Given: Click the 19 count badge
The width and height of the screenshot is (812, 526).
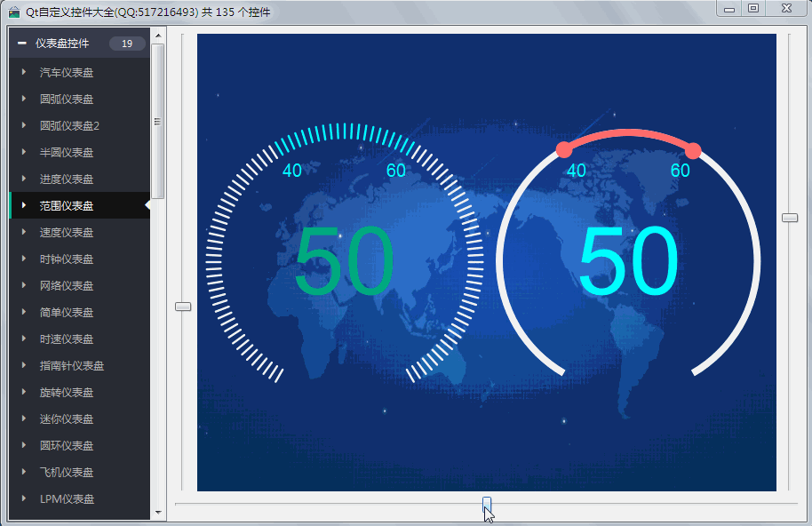Looking at the screenshot, I should click(127, 44).
